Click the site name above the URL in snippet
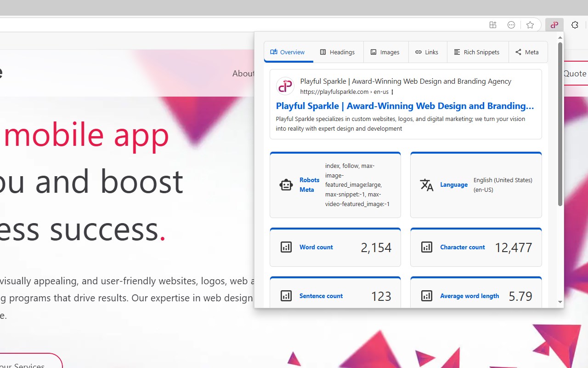This screenshot has height=368, width=588. (x=406, y=81)
